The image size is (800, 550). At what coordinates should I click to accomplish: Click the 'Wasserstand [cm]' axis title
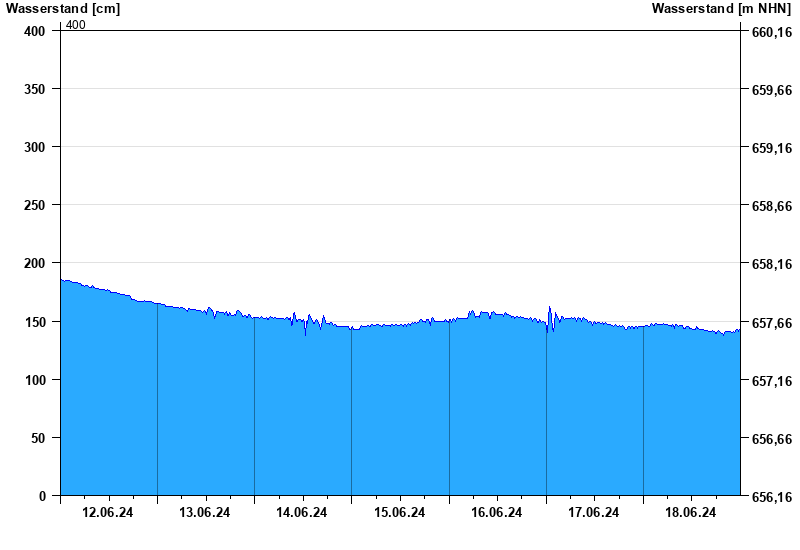point(62,9)
